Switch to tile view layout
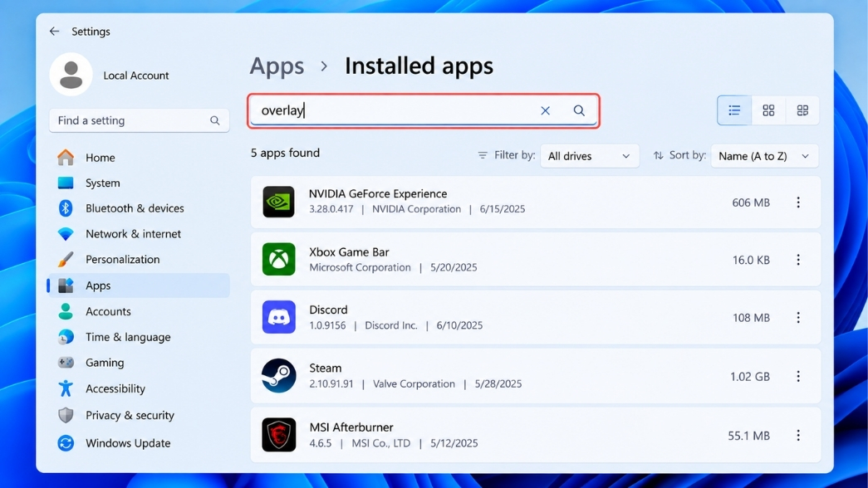 coord(802,110)
